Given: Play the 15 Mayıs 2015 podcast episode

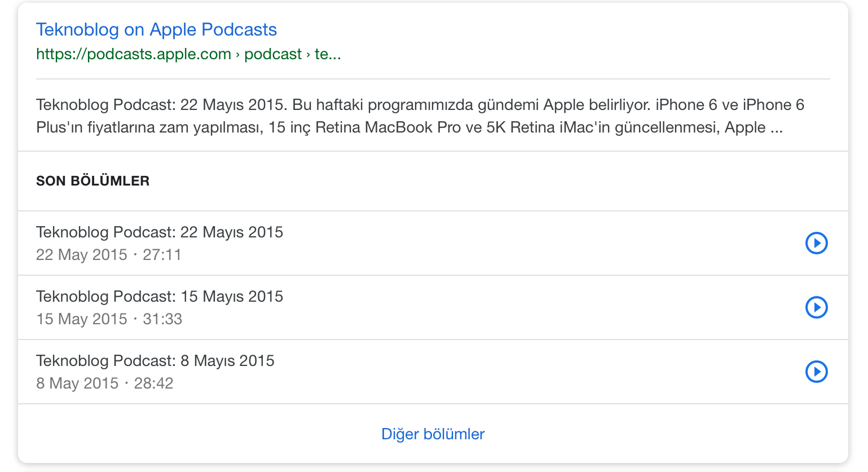Looking at the screenshot, I should (816, 307).
